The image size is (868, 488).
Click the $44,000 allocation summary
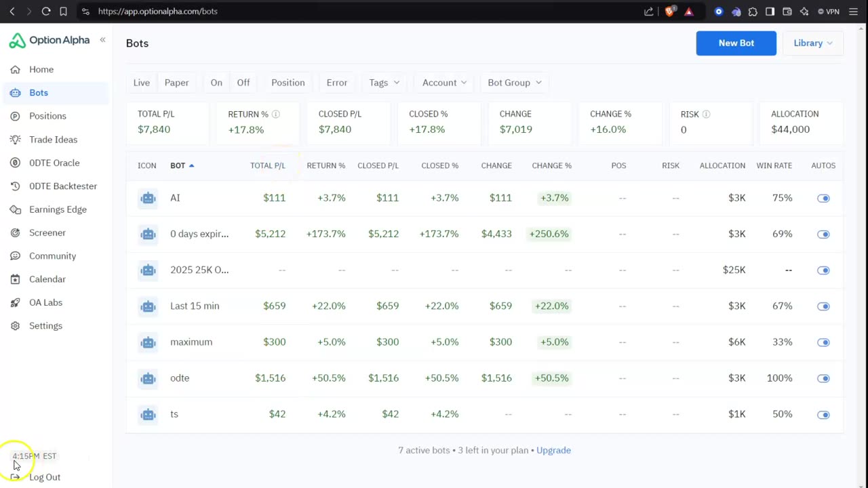tap(790, 129)
